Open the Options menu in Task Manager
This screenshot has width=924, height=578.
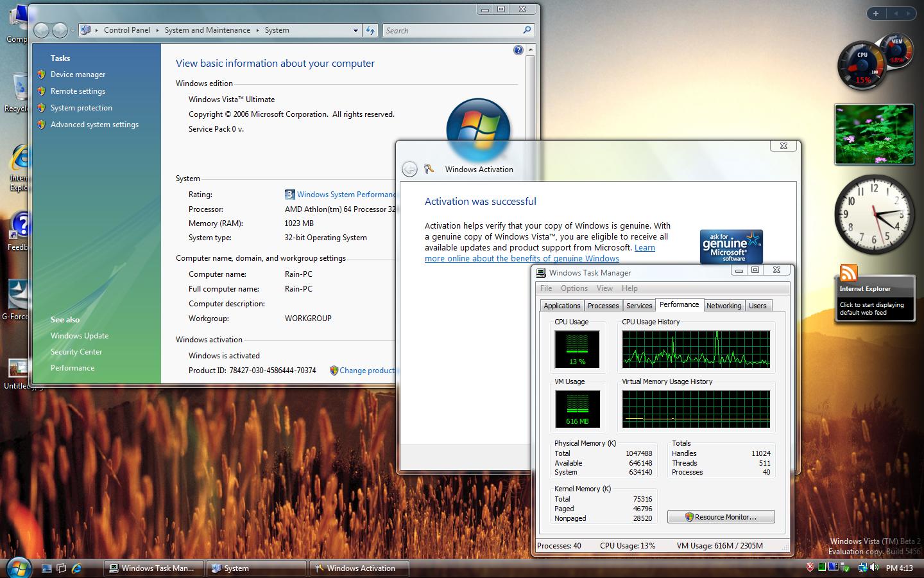click(x=574, y=288)
